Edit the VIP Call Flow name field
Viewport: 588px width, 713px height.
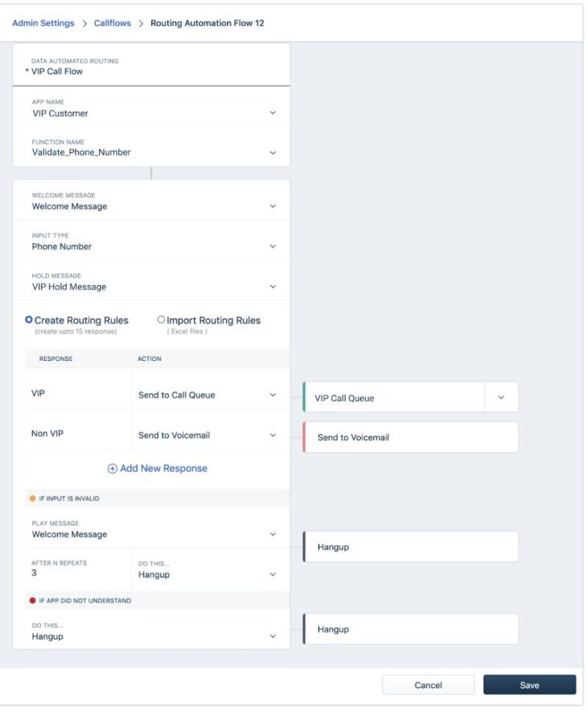tap(151, 66)
